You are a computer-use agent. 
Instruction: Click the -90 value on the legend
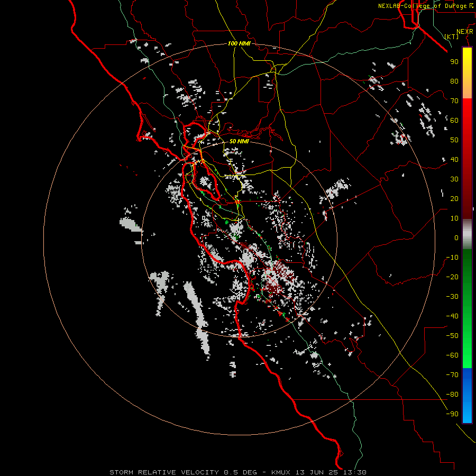(452, 414)
